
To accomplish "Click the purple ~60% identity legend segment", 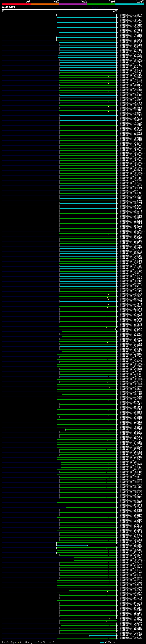I will tap(73, 4).
